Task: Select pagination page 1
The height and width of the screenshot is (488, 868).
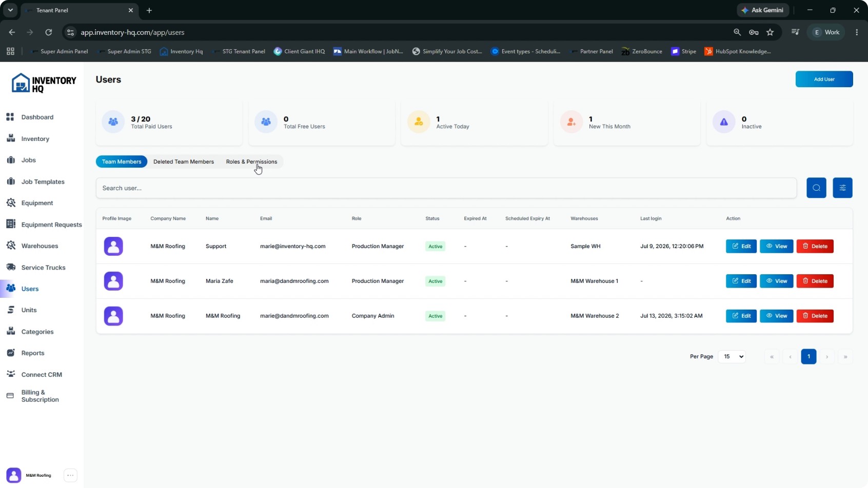Action: (x=808, y=356)
